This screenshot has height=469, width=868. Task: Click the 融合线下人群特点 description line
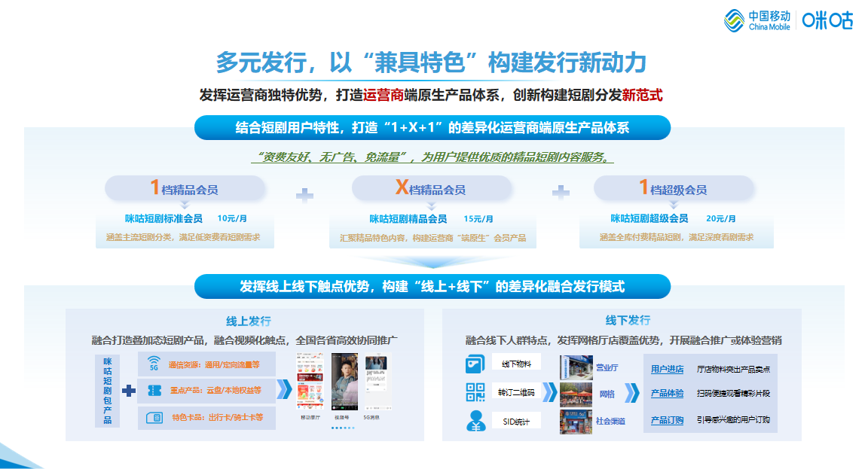[623, 340]
